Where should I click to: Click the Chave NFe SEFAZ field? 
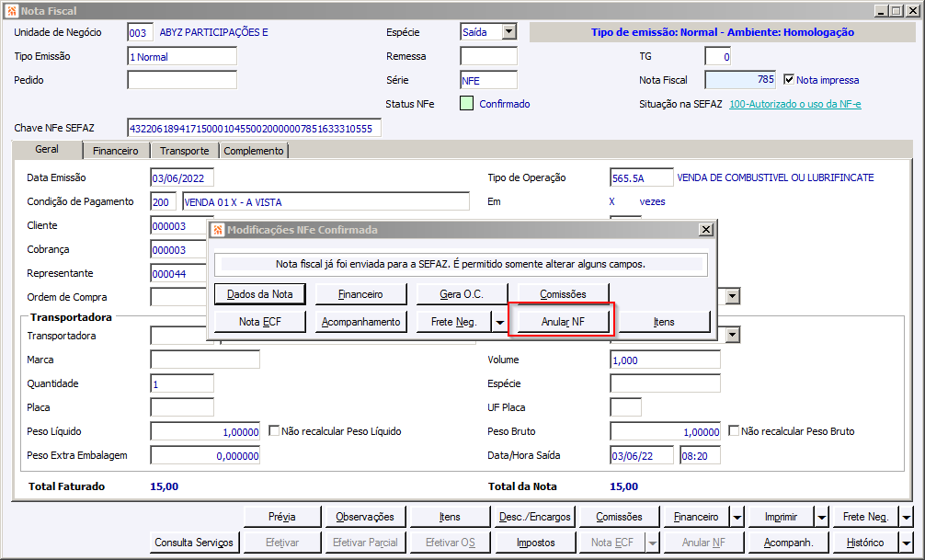coord(255,128)
